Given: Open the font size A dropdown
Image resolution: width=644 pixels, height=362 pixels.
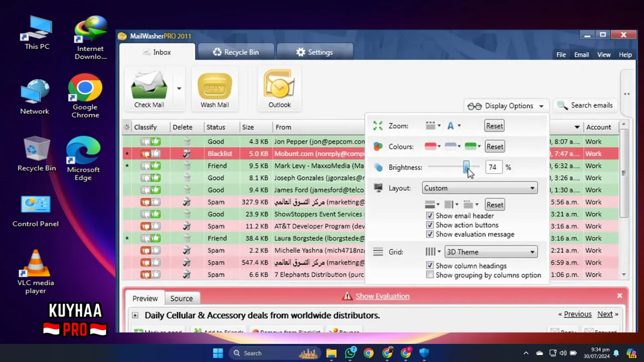Looking at the screenshot, I should (453, 126).
